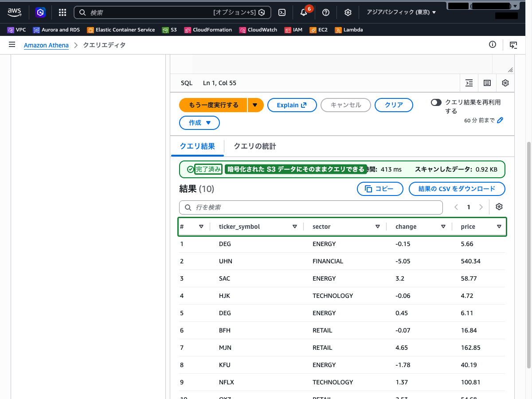
Task: Toggle reuse query results switch
Action: [436, 102]
